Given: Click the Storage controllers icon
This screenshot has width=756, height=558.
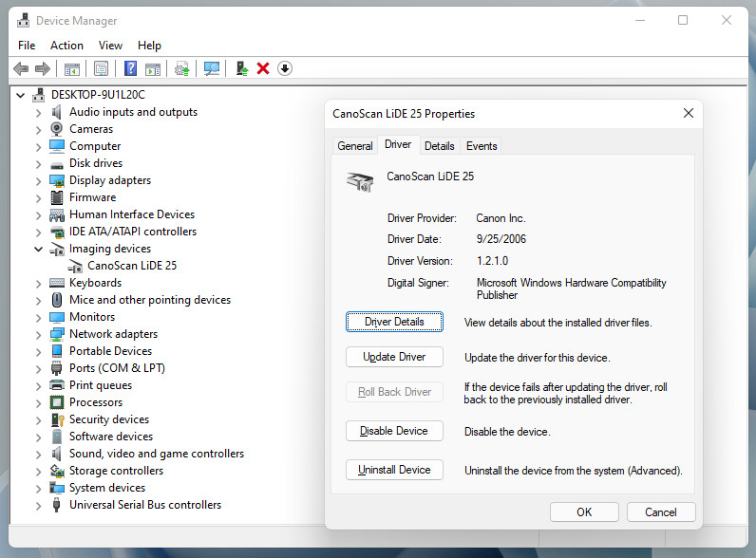Looking at the screenshot, I should 57,471.
